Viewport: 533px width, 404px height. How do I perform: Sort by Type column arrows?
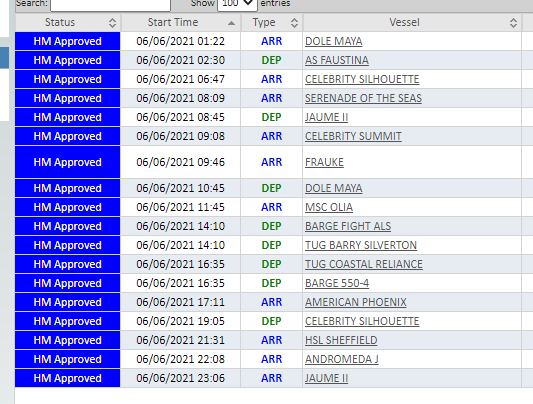(x=294, y=23)
